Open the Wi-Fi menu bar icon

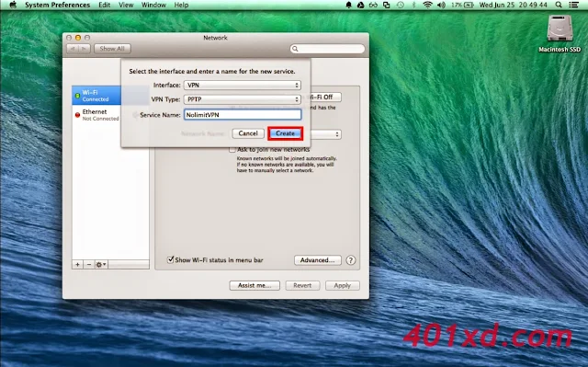coord(427,5)
